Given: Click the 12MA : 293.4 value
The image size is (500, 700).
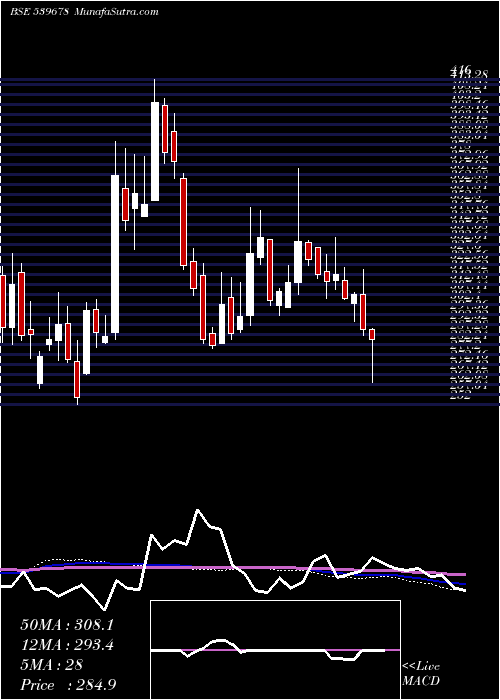Looking at the screenshot, I should (67, 645).
